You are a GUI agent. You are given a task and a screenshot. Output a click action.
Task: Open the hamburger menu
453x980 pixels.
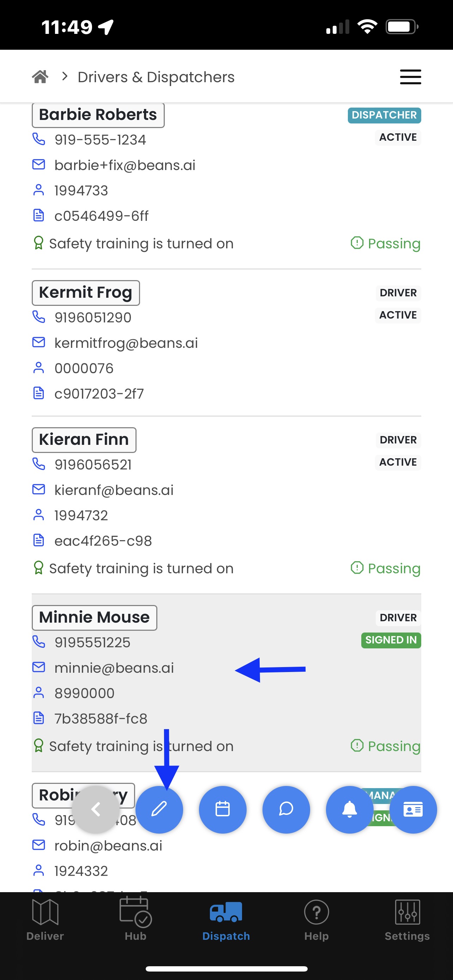(410, 77)
